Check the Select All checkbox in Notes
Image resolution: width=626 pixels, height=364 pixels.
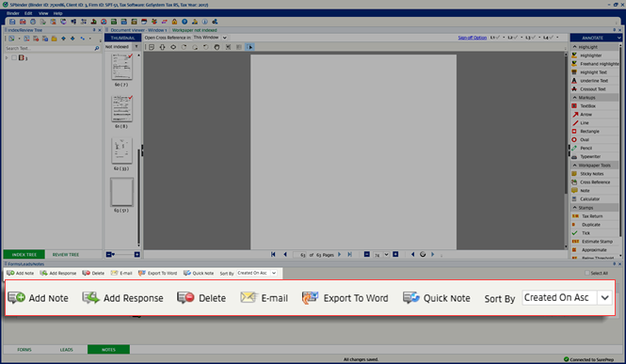tap(586, 273)
